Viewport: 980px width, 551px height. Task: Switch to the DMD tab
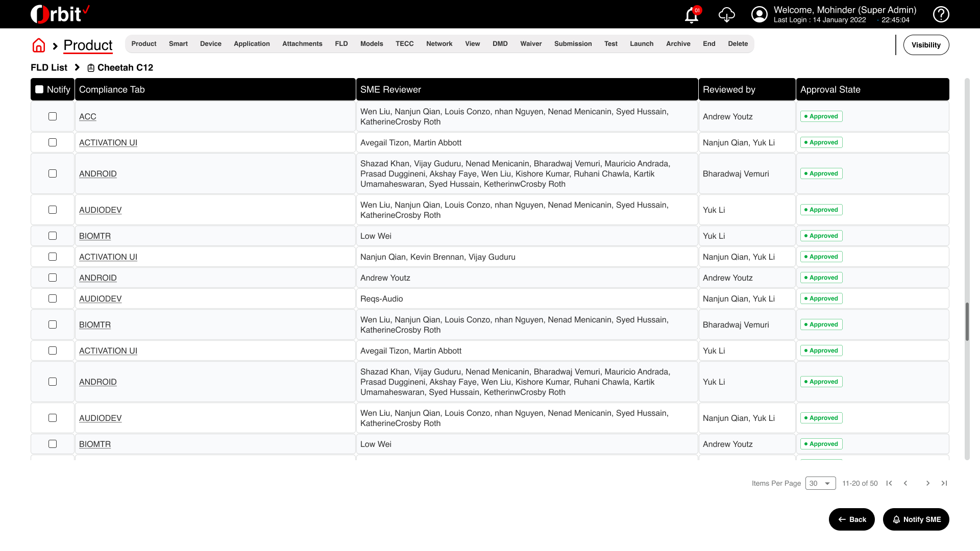[x=500, y=44]
